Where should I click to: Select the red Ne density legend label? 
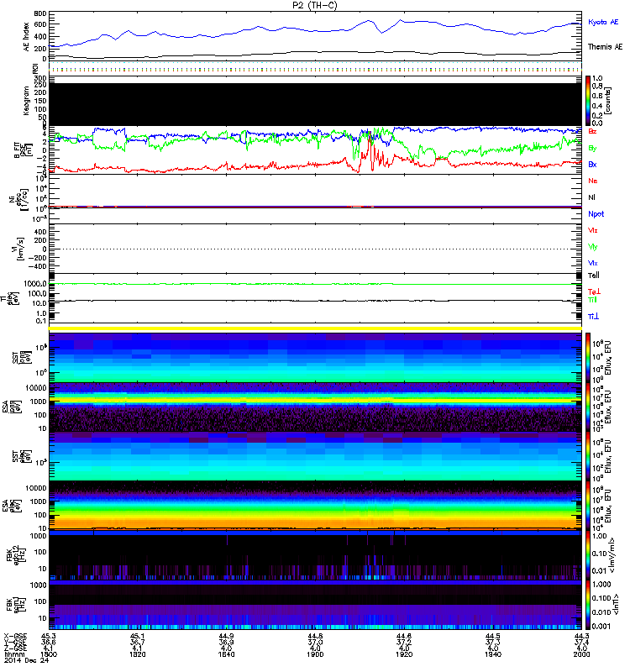[593, 181]
